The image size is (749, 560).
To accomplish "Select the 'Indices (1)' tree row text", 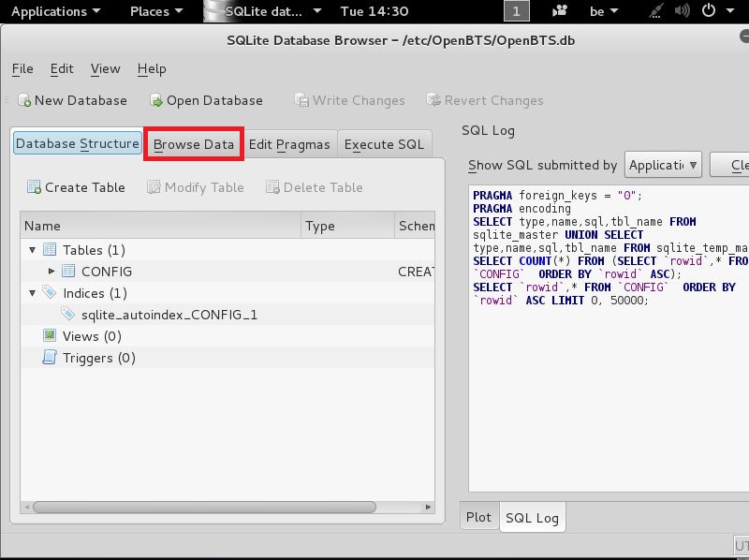I will pyautogui.click(x=95, y=293).
